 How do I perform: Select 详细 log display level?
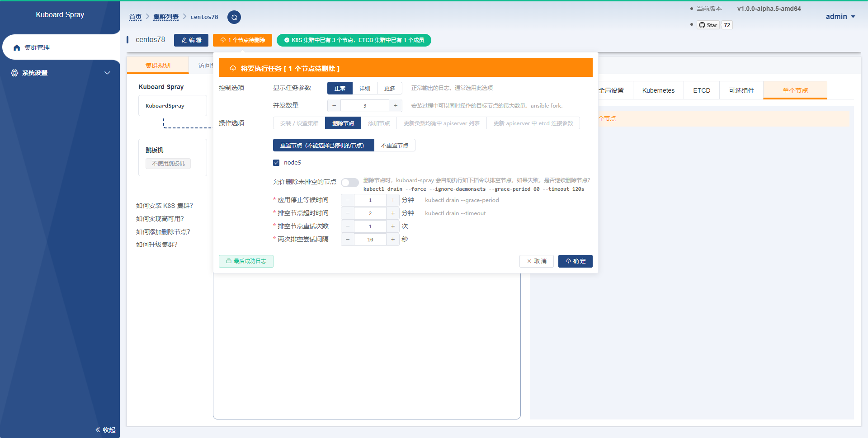point(365,88)
